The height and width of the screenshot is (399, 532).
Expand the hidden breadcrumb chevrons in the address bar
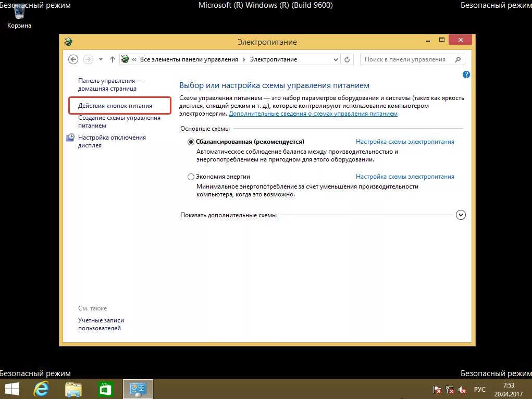point(134,59)
